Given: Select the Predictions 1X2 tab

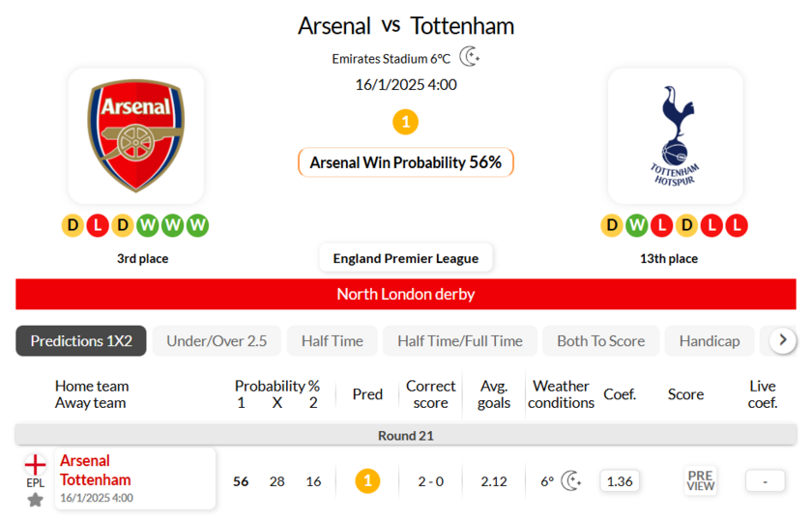Looking at the screenshot, I should [81, 341].
